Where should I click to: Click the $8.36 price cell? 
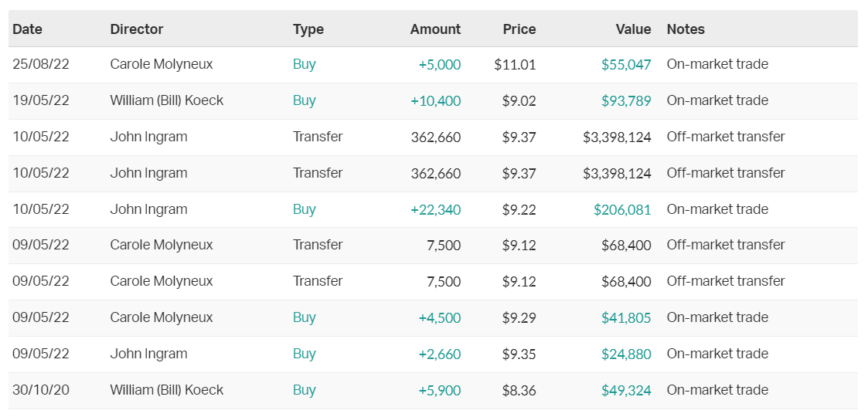click(519, 390)
